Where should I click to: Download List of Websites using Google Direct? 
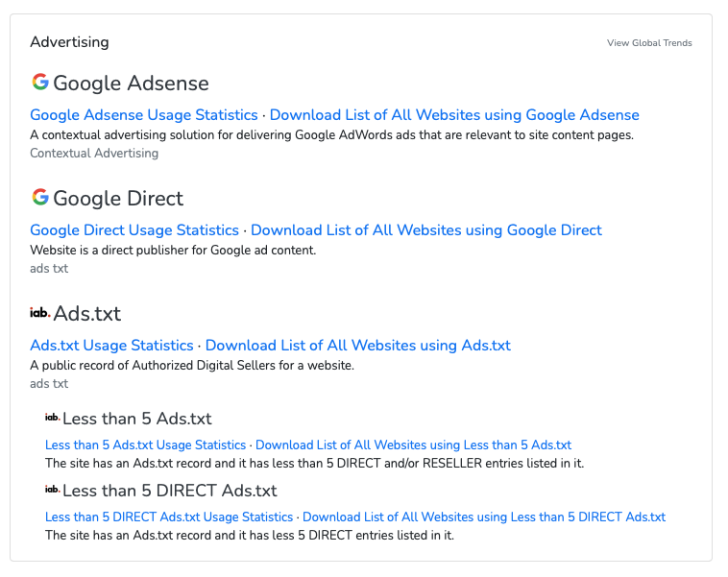426,229
